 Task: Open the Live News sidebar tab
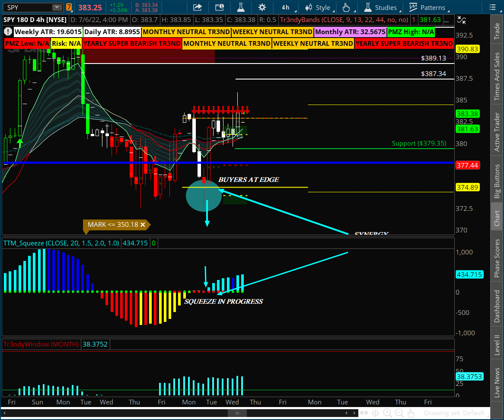pos(497,383)
